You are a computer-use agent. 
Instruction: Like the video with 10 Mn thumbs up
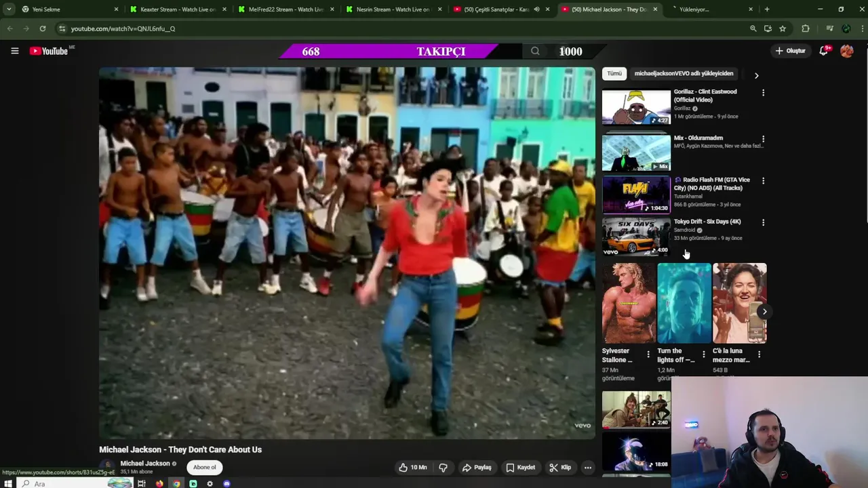(412, 467)
